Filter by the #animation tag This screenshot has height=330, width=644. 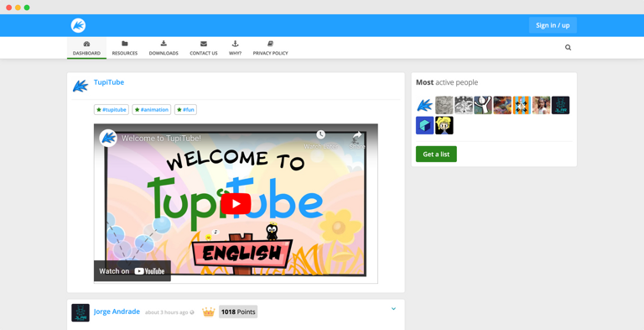[152, 110]
